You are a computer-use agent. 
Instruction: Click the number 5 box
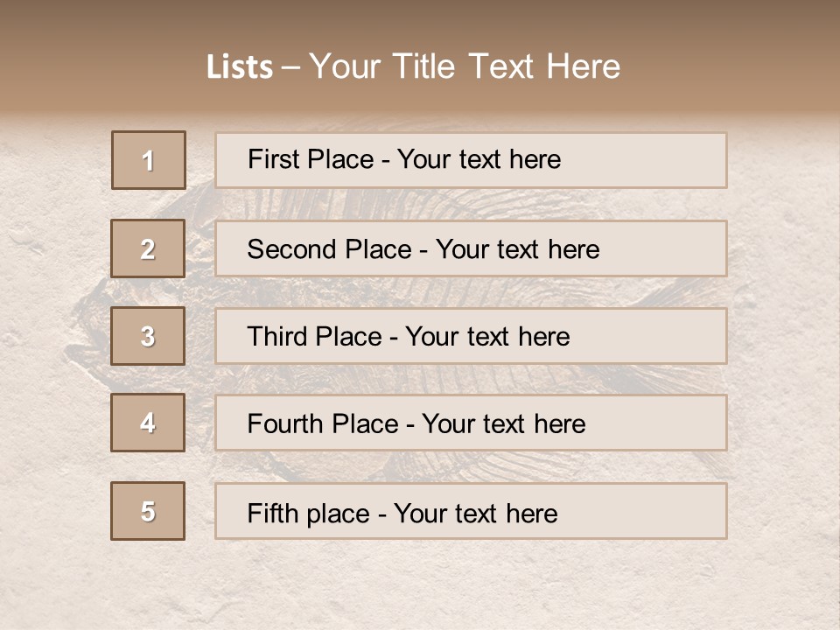[x=148, y=511]
